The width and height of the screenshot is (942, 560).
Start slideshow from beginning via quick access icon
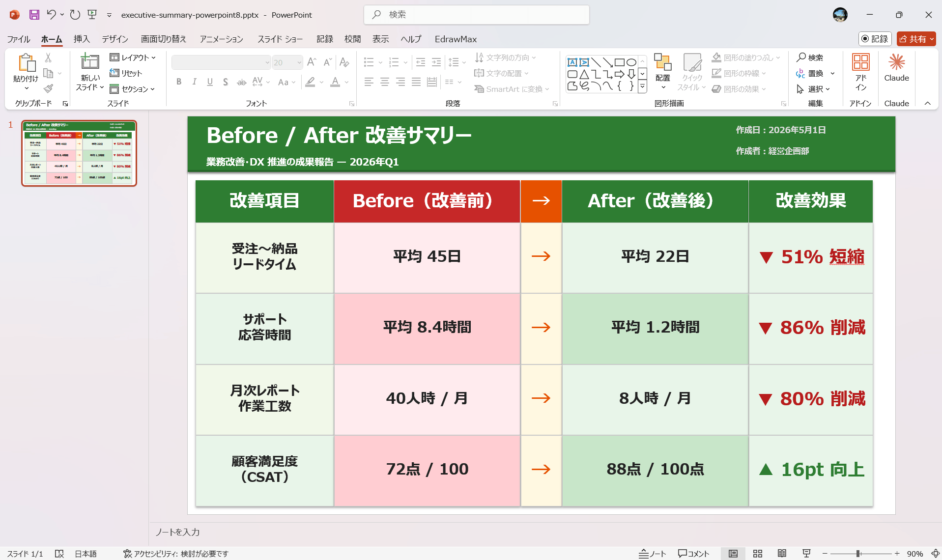[x=92, y=15]
